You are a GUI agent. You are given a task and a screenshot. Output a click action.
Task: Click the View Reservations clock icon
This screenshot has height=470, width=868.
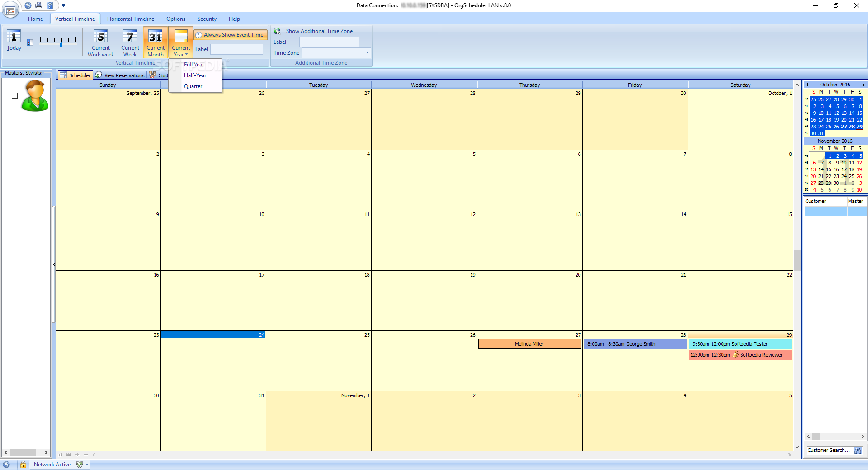click(99, 75)
